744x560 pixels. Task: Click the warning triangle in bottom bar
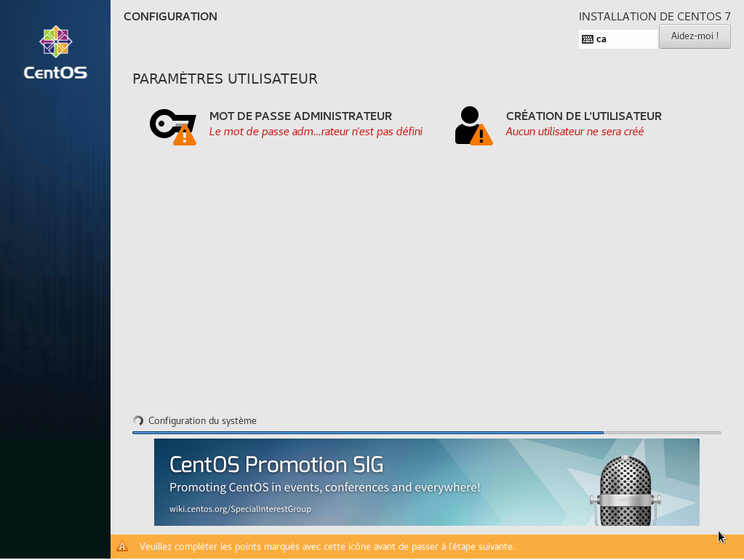122,546
